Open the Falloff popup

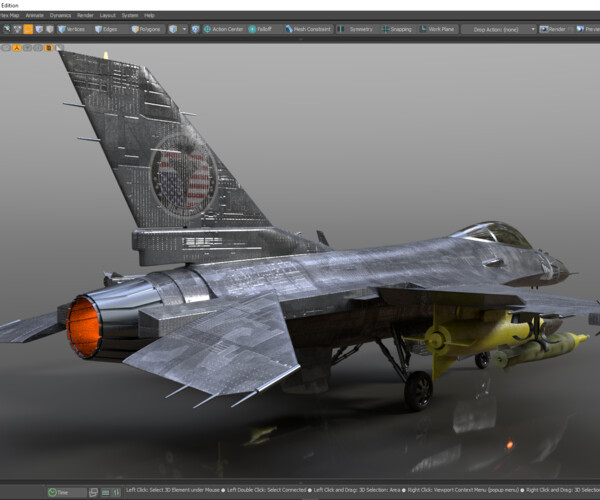(x=260, y=29)
